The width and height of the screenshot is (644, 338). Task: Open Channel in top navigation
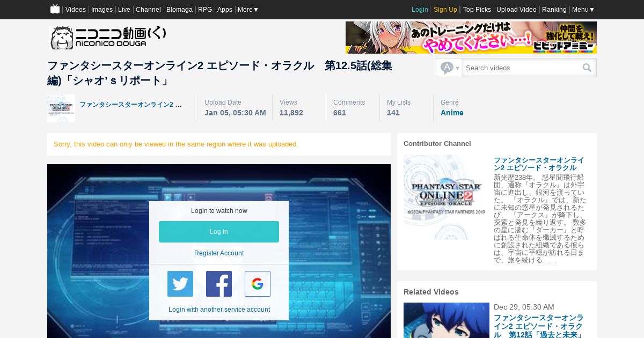[x=148, y=10]
